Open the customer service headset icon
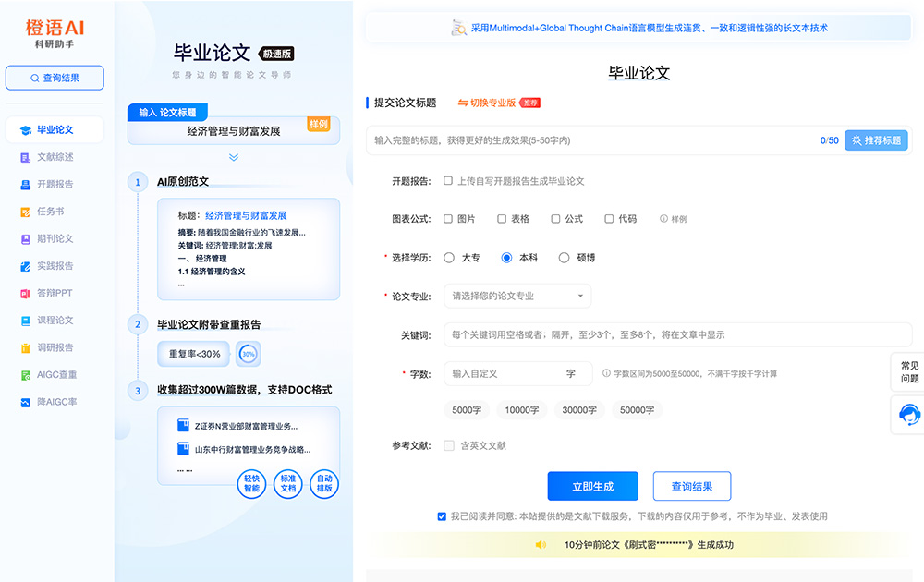 [909, 415]
